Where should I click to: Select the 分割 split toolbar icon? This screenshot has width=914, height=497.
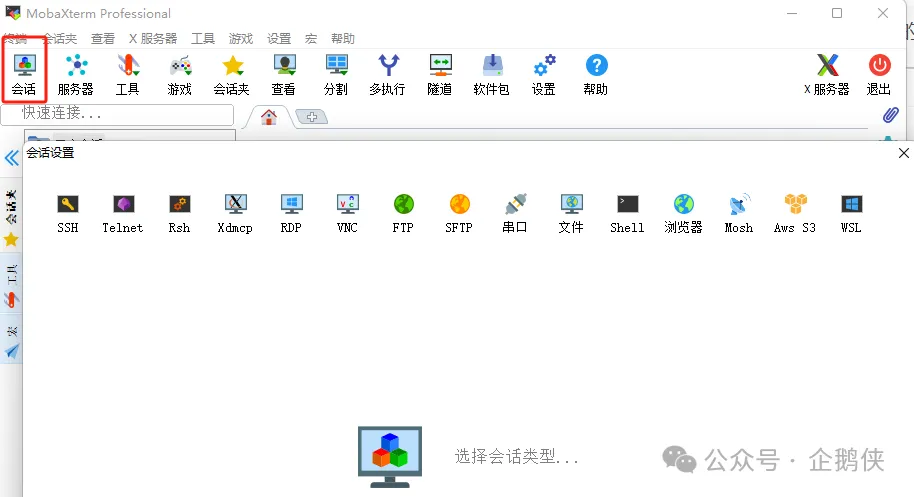click(336, 74)
